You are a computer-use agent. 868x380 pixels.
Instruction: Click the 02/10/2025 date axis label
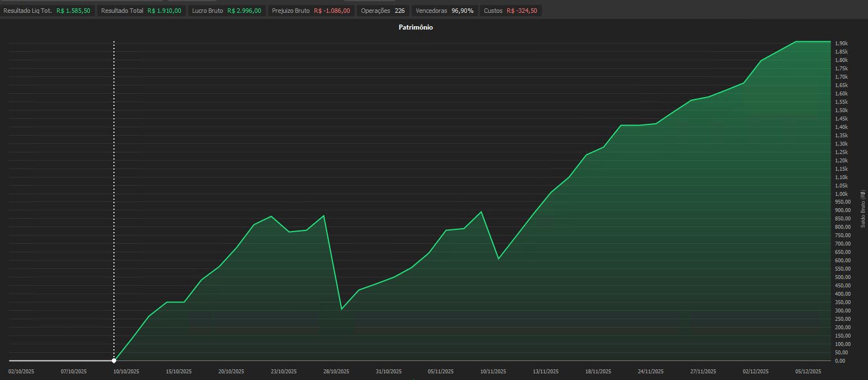coord(21,372)
